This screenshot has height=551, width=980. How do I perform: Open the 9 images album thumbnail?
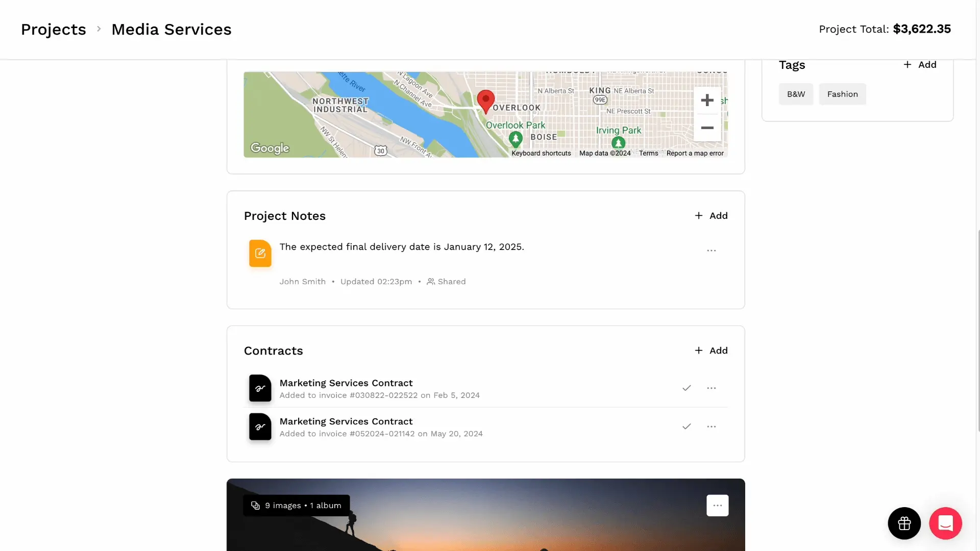296,506
